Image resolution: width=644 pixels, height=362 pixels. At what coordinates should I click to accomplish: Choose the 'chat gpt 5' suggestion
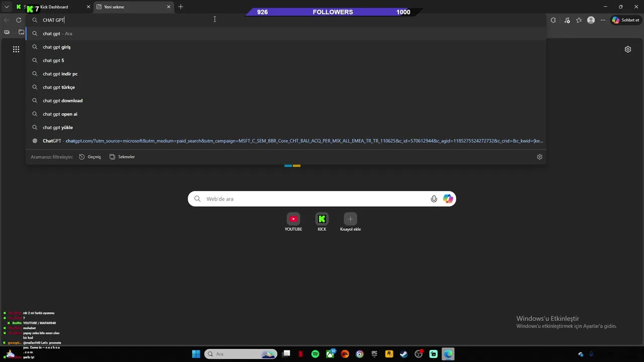286,60
